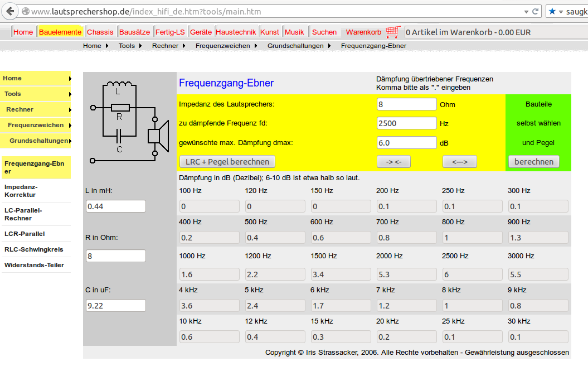Screen dimensions: 588x371
Task: Switch to the Chassis tab
Action: (x=100, y=32)
